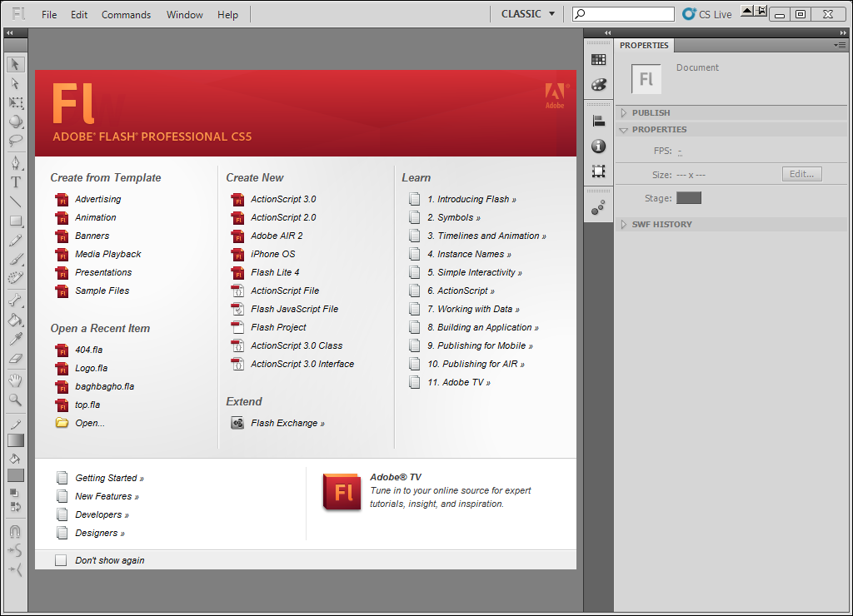Open the Color palette panel icon
Screen dimensions: 853x616
[x=598, y=84]
